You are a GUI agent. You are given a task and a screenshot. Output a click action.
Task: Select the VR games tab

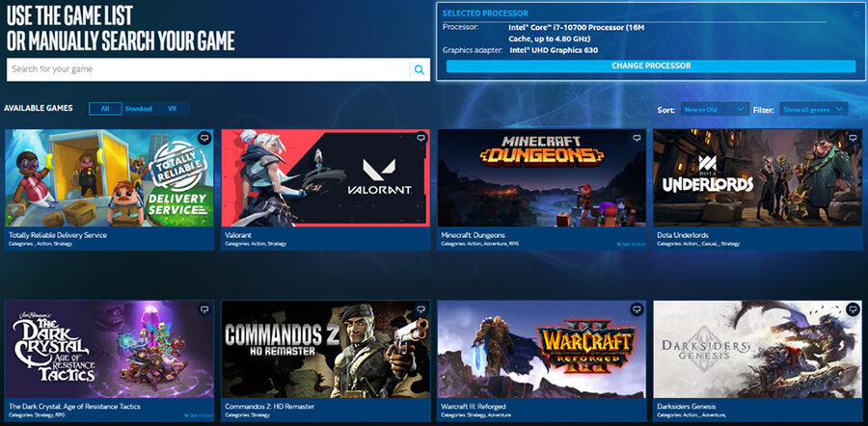tap(173, 109)
